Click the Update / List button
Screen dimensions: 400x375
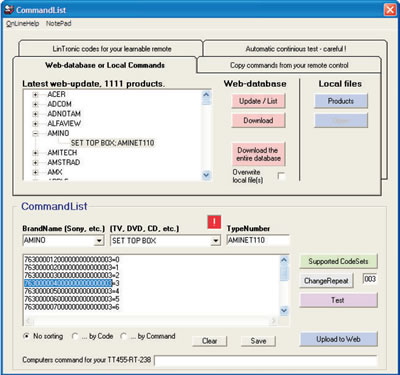tap(258, 101)
